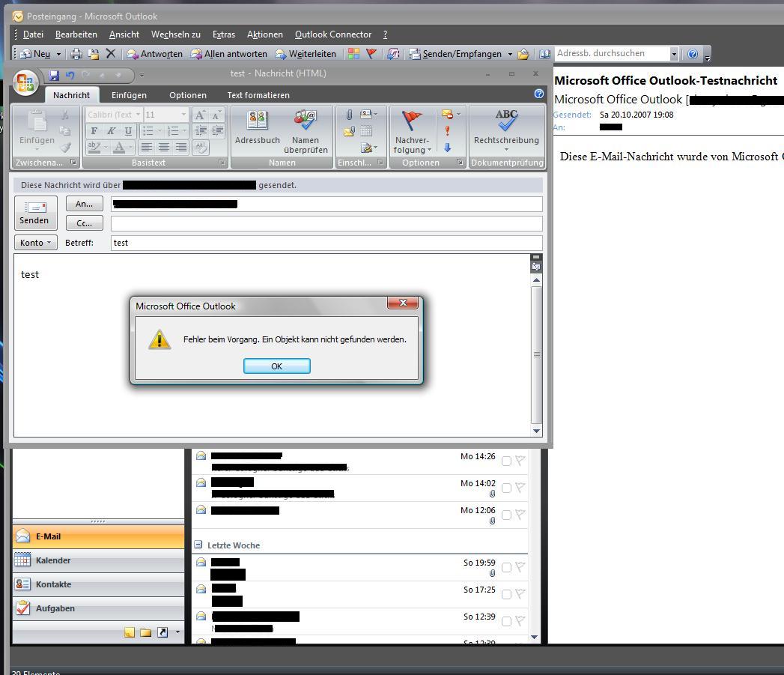Viewport: 784px width, 675px height.
Task: Click the An... recipient button
Action: coord(85,204)
